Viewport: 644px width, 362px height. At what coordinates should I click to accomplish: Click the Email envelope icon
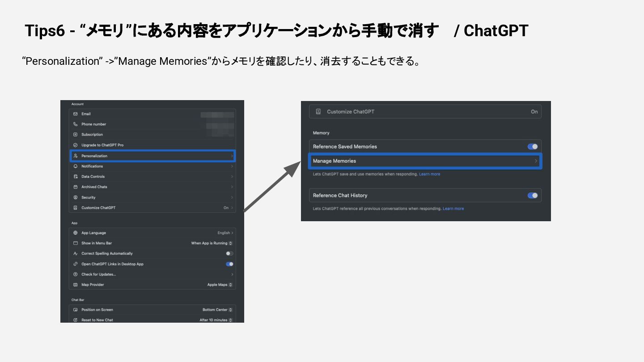pyautogui.click(x=76, y=114)
